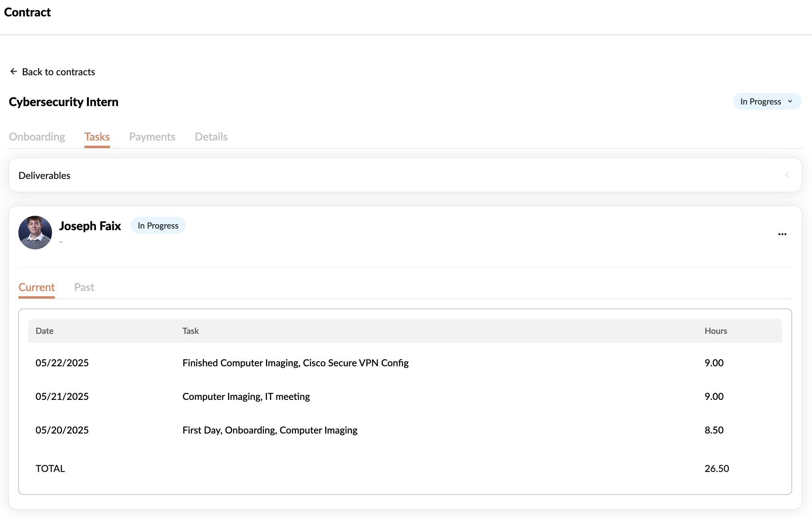
Task: Click the back arrow icon
Action: [14, 72]
